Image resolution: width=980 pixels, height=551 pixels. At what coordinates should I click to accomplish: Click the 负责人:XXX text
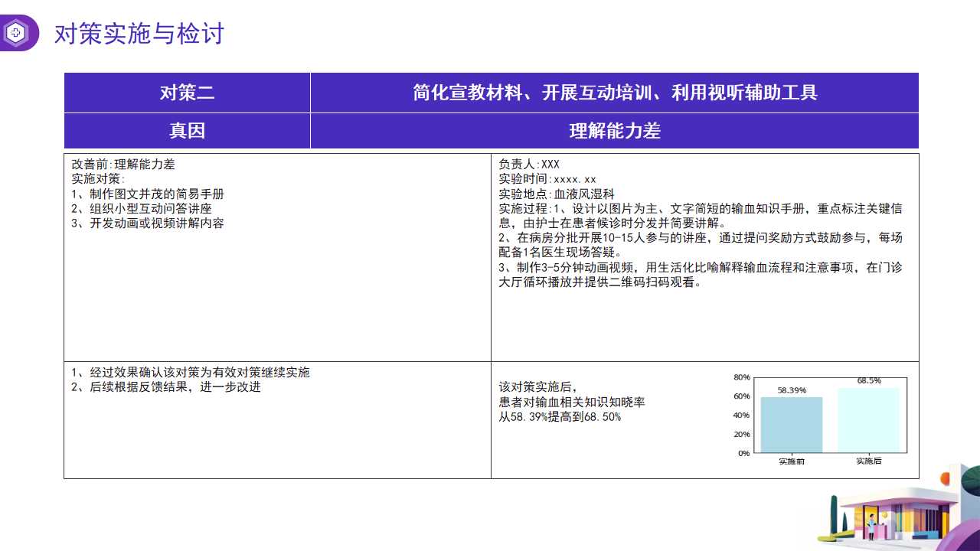pyautogui.click(x=529, y=165)
